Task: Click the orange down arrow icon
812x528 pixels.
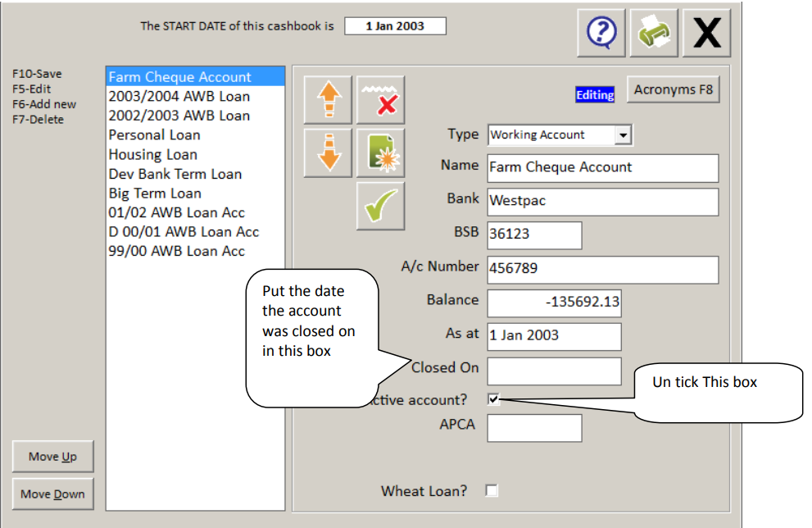Action: pos(329,152)
